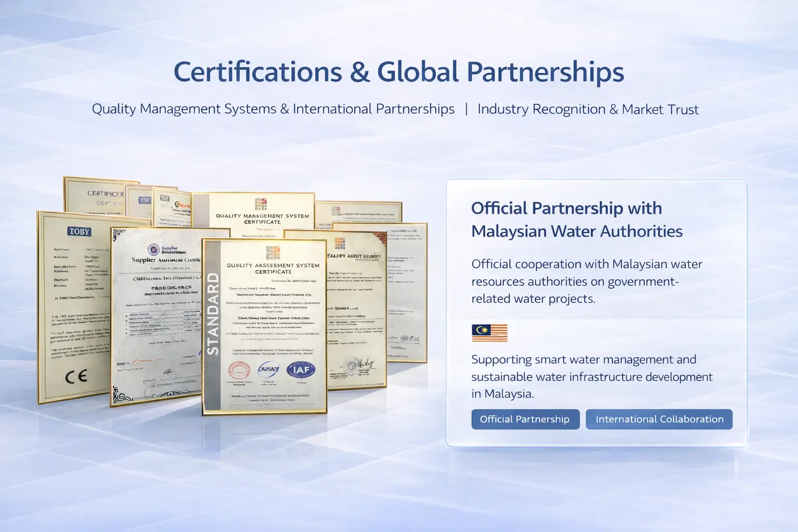The image size is (798, 532).
Task: Select the Industry Recognition & Market Trust tab
Action: [589, 109]
